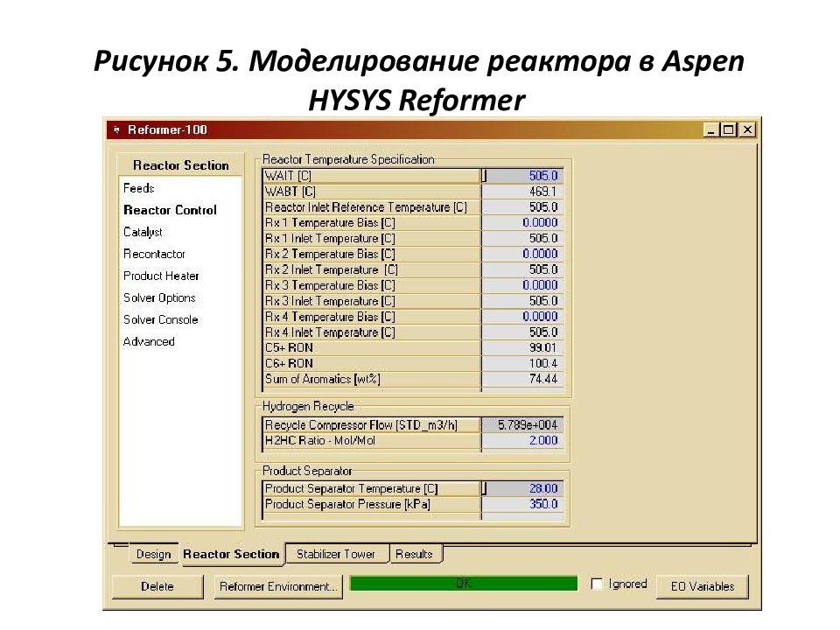This screenshot has height=630, width=840.
Task: Go to the Results tab
Action: tap(414, 554)
